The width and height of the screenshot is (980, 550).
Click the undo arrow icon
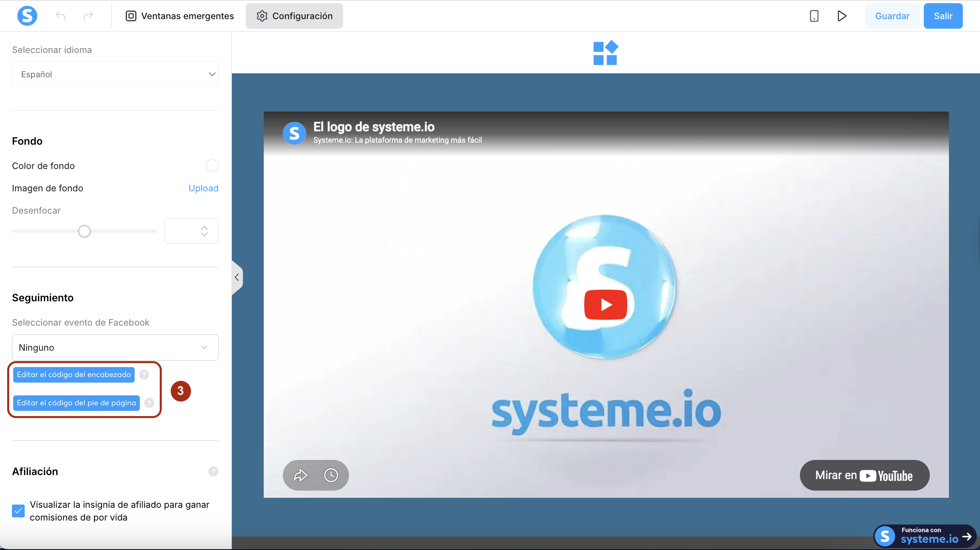pos(61,16)
